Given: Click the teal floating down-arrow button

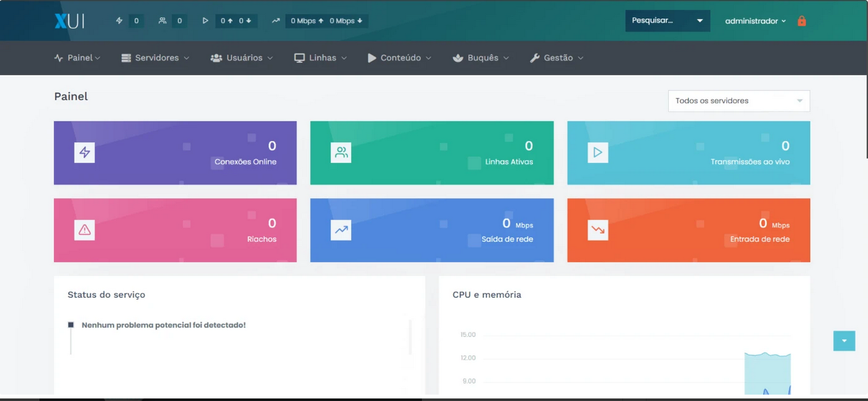Looking at the screenshot, I should click(844, 341).
